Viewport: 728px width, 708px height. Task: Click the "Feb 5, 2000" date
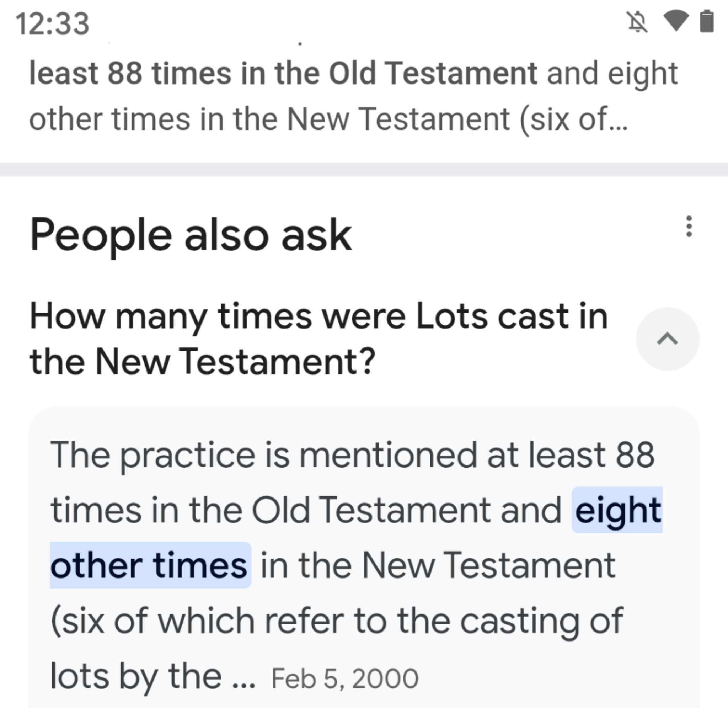(x=345, y=678)
